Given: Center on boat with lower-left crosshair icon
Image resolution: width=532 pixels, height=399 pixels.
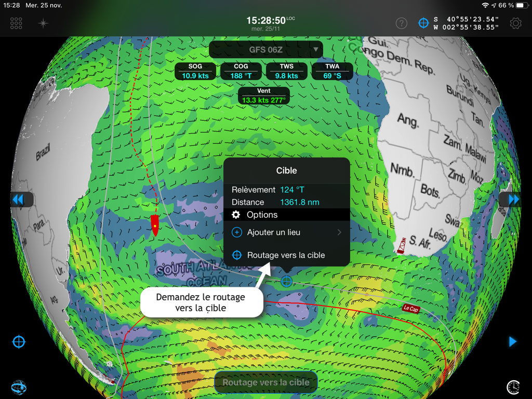Looking at the screenshot, I should pos(19,342).
